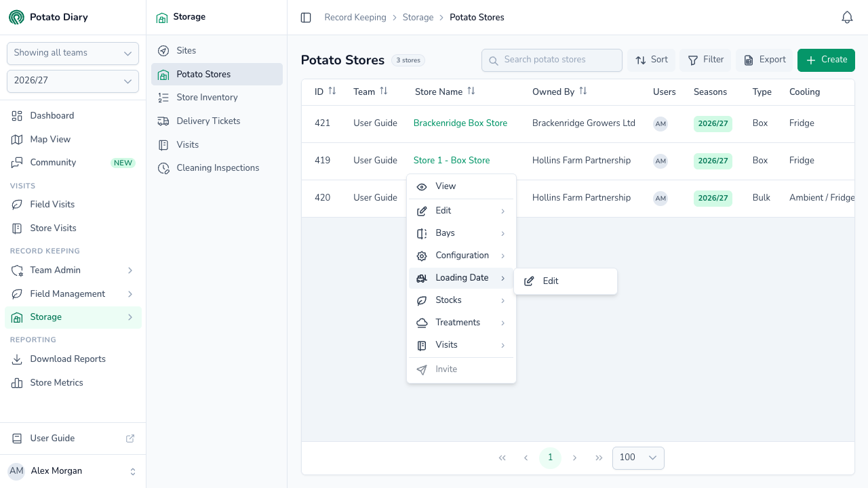The height and width of the screenshot is (488, 868).
Task: Click the Owned By sort arrows
Action: [583, 91]
